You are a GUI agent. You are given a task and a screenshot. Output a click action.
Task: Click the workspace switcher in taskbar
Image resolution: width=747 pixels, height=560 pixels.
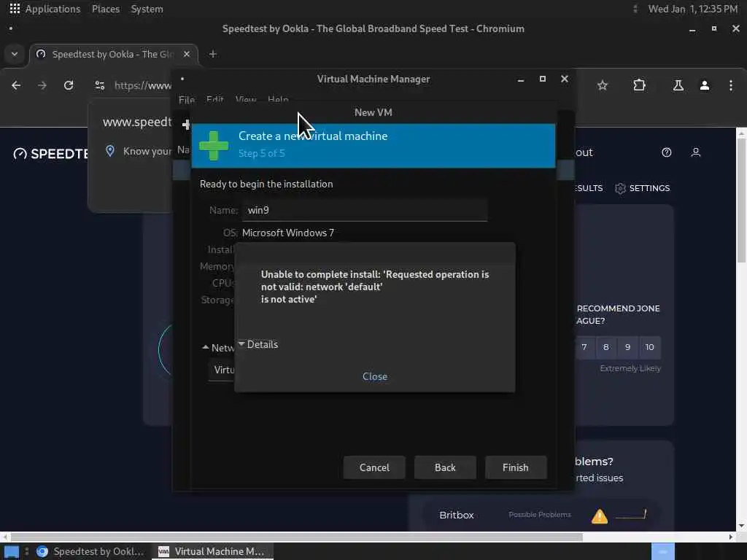(663, 551)
